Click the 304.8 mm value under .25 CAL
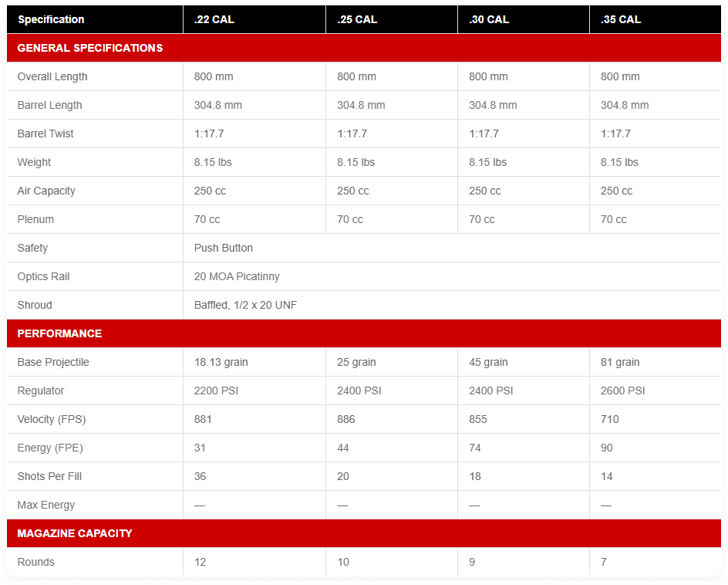 361,105
